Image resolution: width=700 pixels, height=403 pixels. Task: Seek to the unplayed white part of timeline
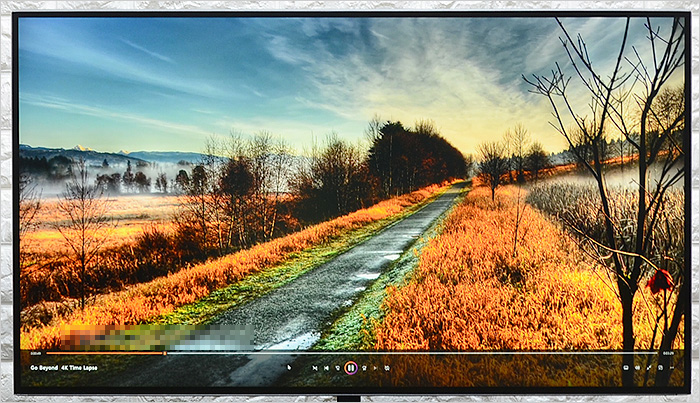400,353
